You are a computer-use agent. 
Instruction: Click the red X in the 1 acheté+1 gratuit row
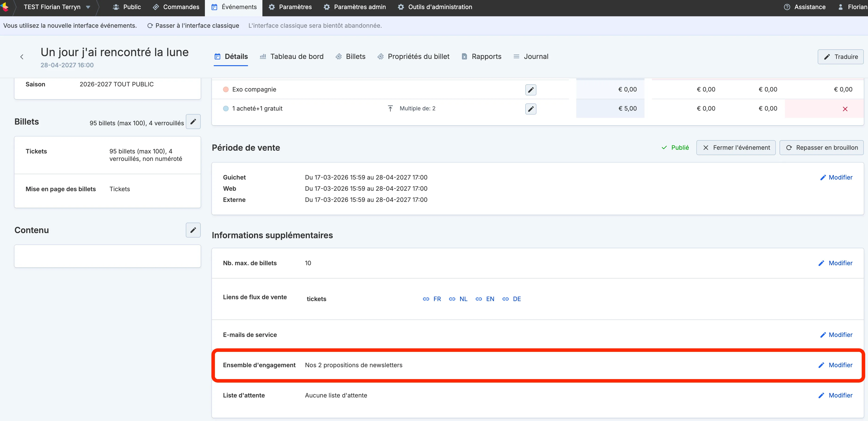point(845,109)
